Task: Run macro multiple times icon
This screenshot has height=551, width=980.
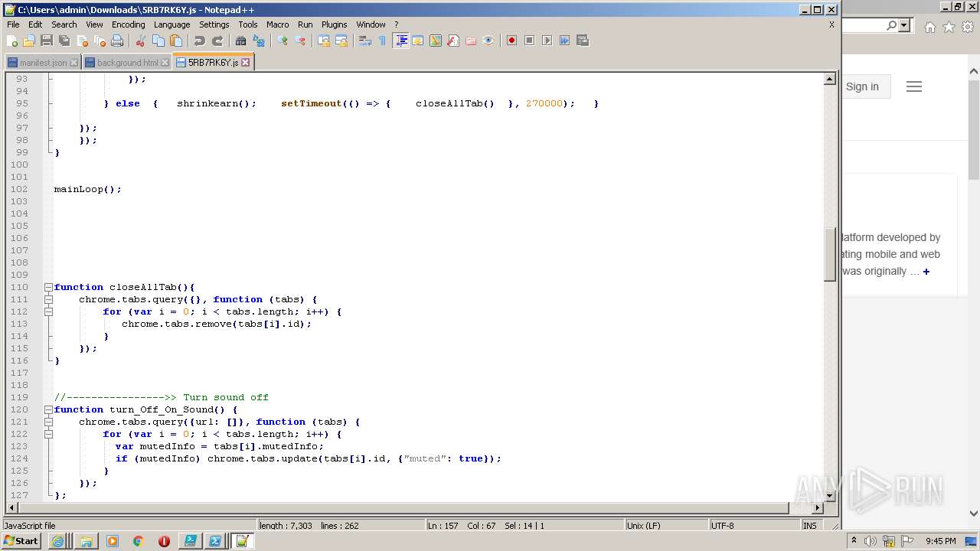Action: (x=564, y=41)
